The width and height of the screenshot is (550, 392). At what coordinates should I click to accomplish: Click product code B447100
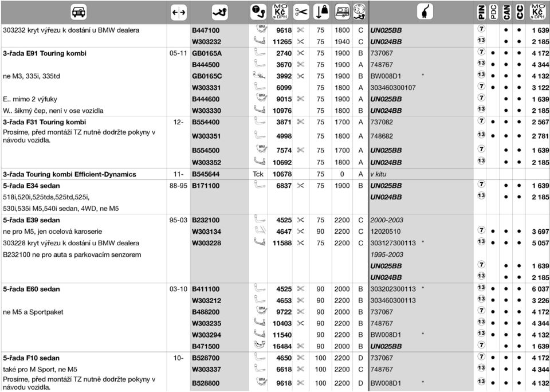tap(206, 30)
